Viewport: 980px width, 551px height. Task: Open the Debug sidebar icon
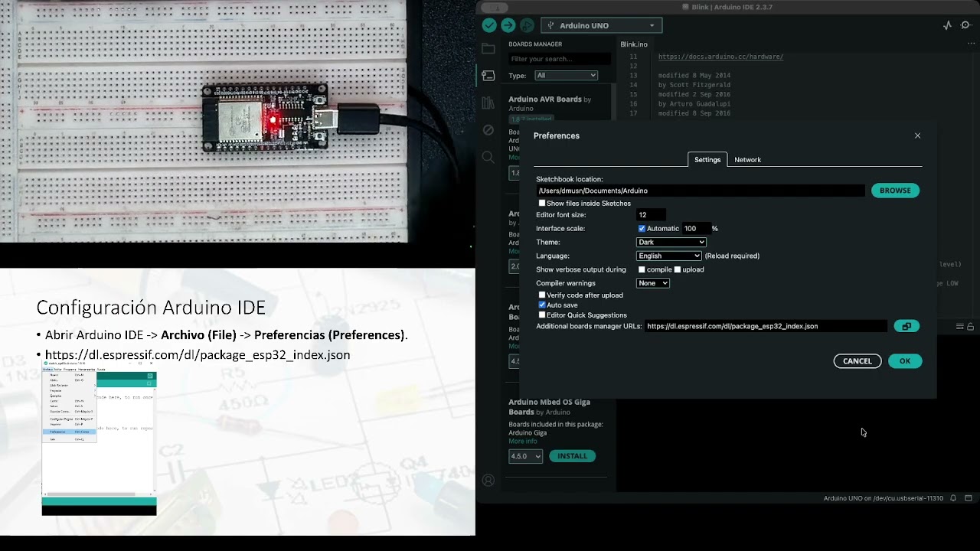click(488, 130)
